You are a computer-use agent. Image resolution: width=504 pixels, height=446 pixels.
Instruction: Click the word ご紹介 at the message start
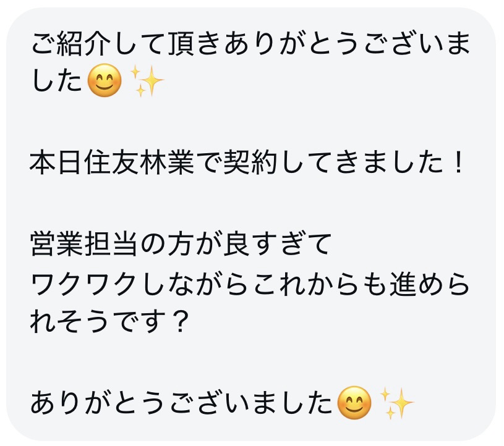click(73, 44)
